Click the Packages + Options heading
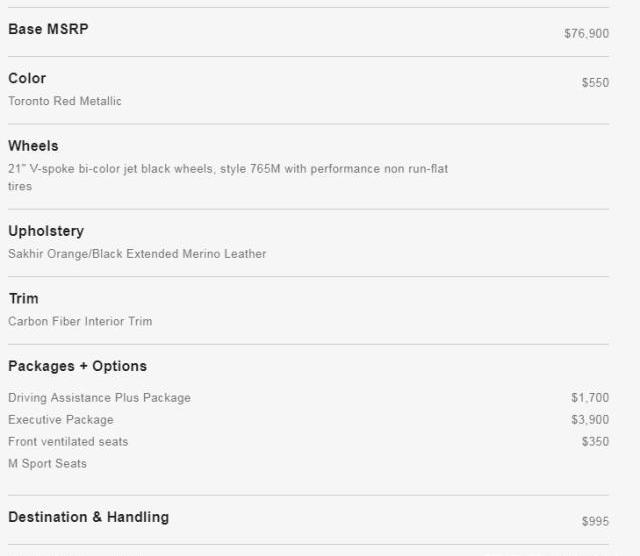 coord(77,366)
